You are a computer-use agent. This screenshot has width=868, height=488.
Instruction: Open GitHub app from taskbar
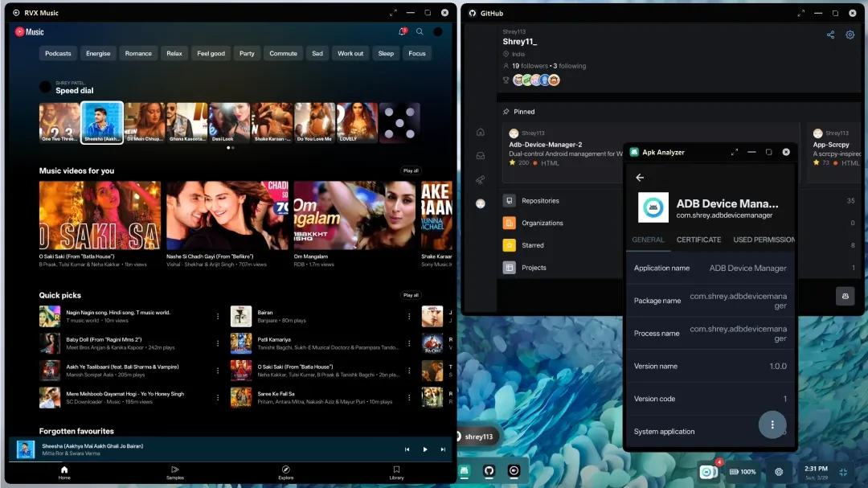pyautogui.click(x=489, y=471)
